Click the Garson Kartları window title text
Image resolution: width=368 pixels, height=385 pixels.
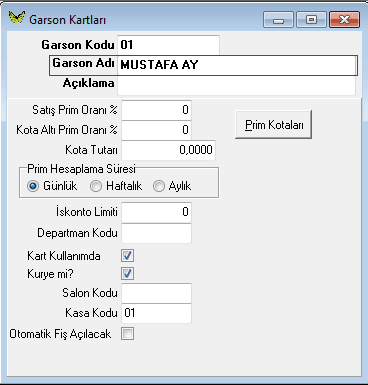pyautogui.click(x=67, y=20)
